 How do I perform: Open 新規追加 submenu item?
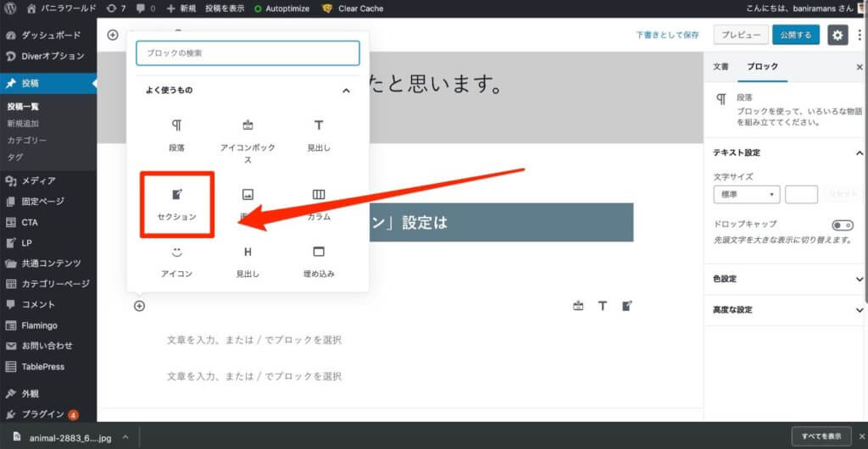coord(23,124)
